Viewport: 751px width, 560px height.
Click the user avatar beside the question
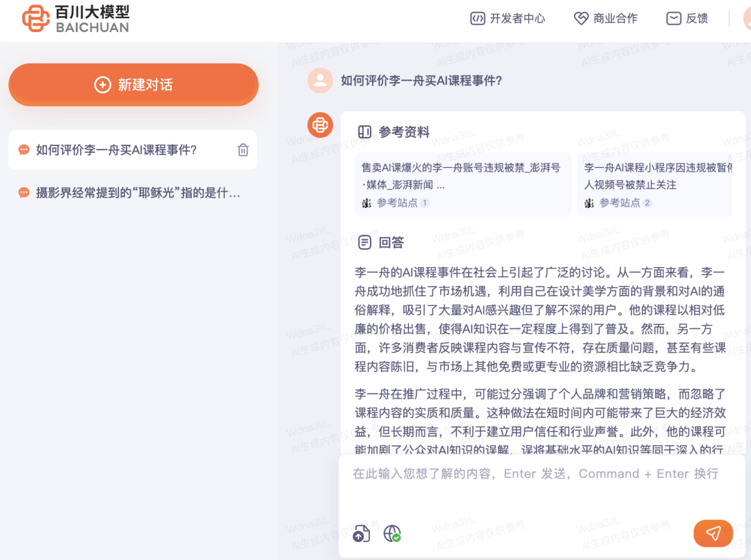pyautogui.click(x=320, y=80)
